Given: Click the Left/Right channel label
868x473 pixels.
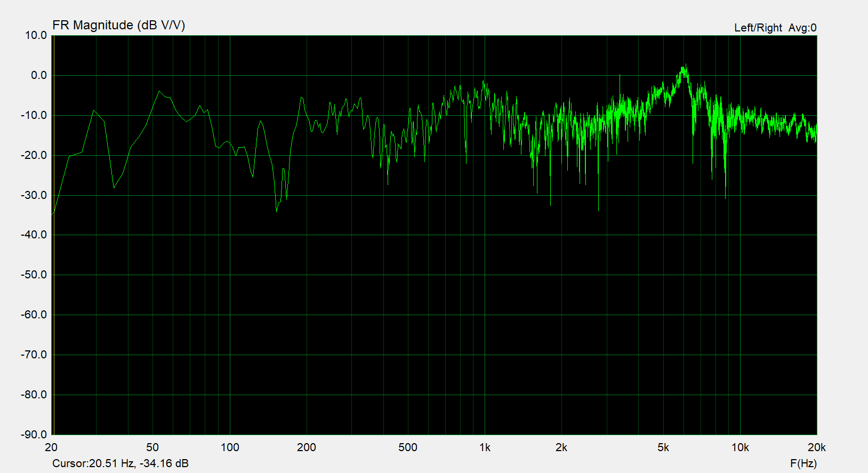Looking at the screenshot, I should click(x=758, y=28).
